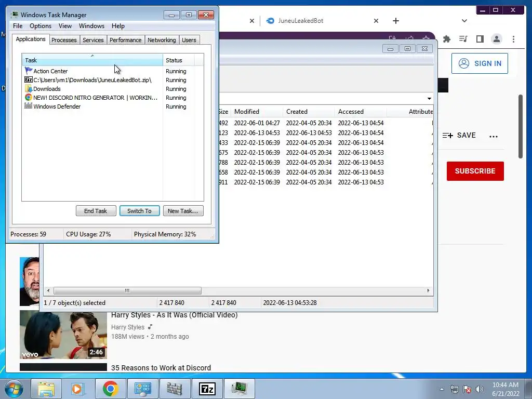The width and height of the screenshot is (532, 399).
Task: Open a new Chrome tab
Action: (395, 21)
